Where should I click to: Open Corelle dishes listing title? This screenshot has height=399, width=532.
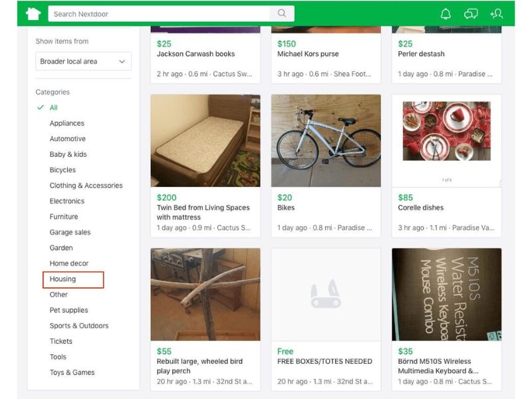[421, 207]
